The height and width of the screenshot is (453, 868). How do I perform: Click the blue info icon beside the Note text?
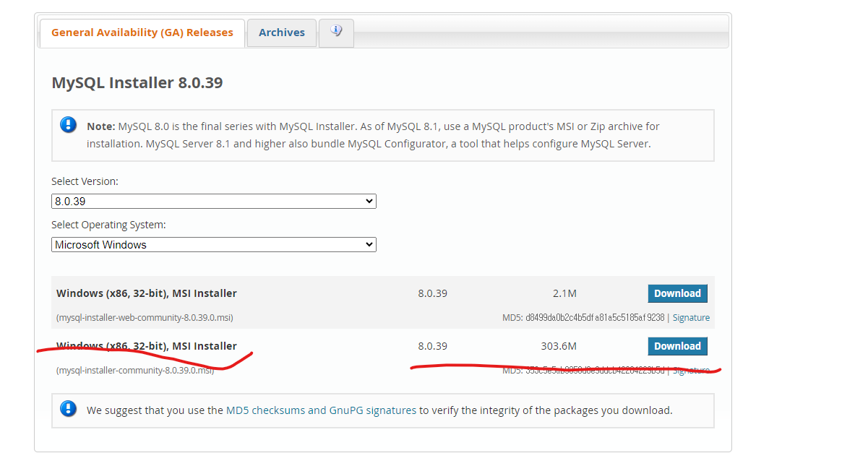coord(68,124)
